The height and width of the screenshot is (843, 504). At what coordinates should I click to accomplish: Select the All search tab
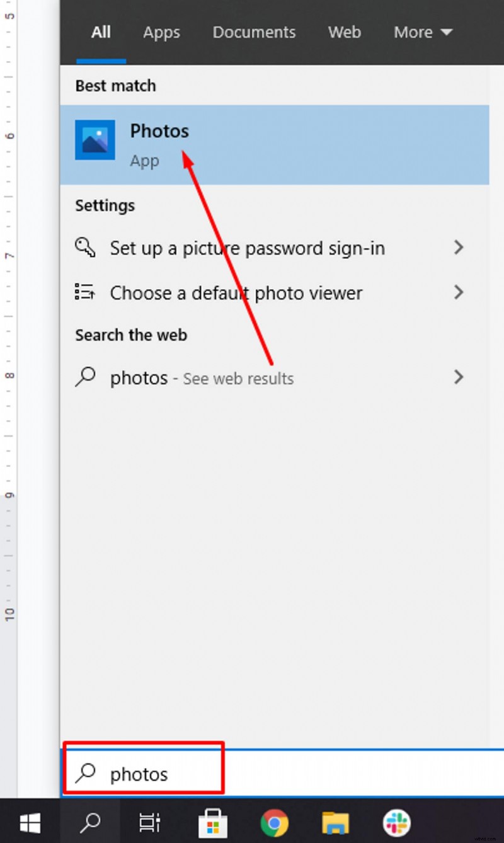(101, 32)
